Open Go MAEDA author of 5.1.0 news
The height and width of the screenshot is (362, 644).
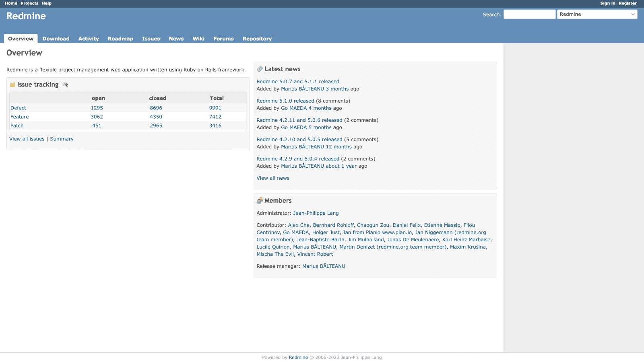coord(294,108)
